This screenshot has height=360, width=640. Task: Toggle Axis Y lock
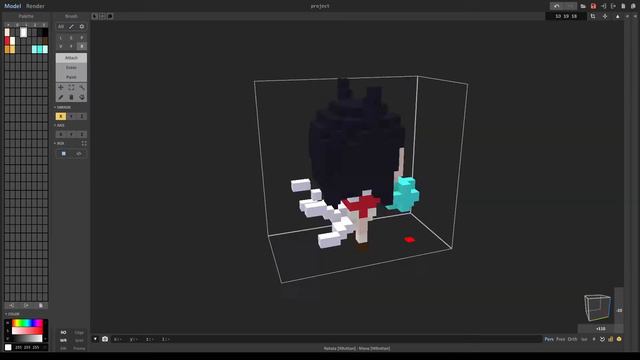click(x=71, y=134)
